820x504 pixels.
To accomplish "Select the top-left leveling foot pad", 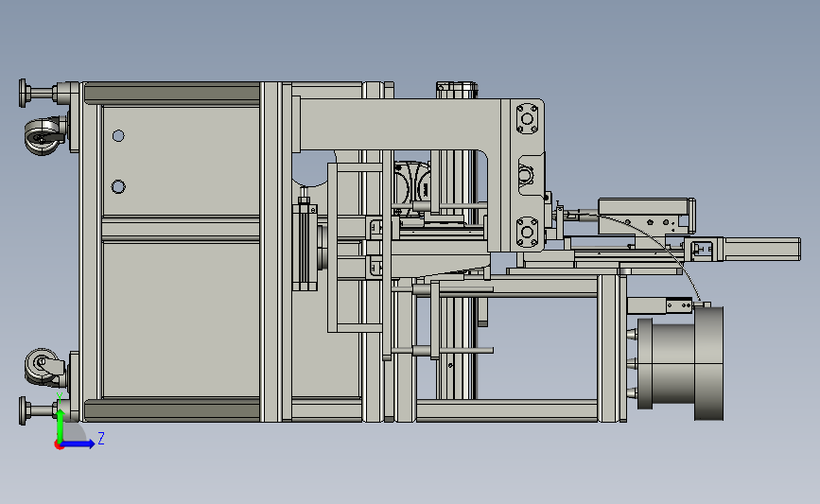I will (23, 93).
